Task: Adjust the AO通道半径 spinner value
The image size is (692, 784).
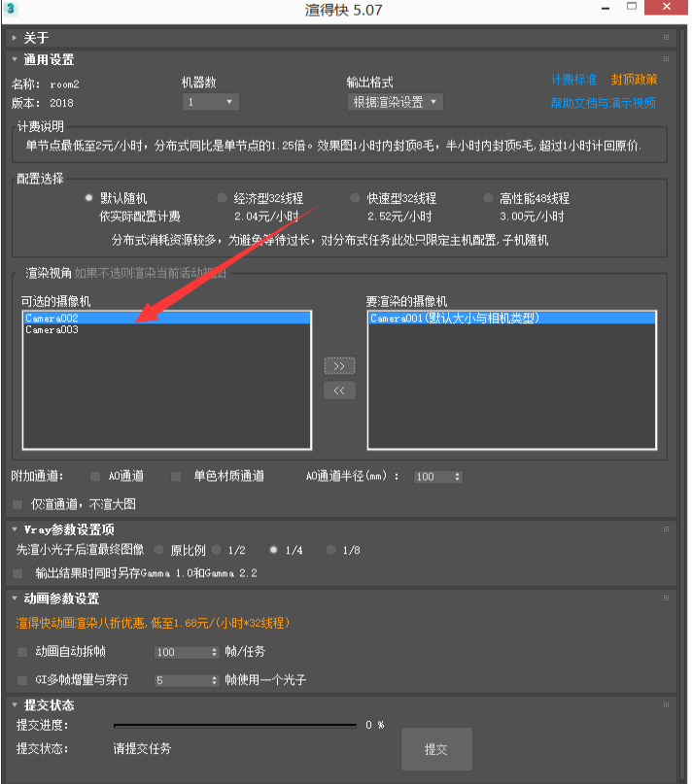Action: [457, 477]
